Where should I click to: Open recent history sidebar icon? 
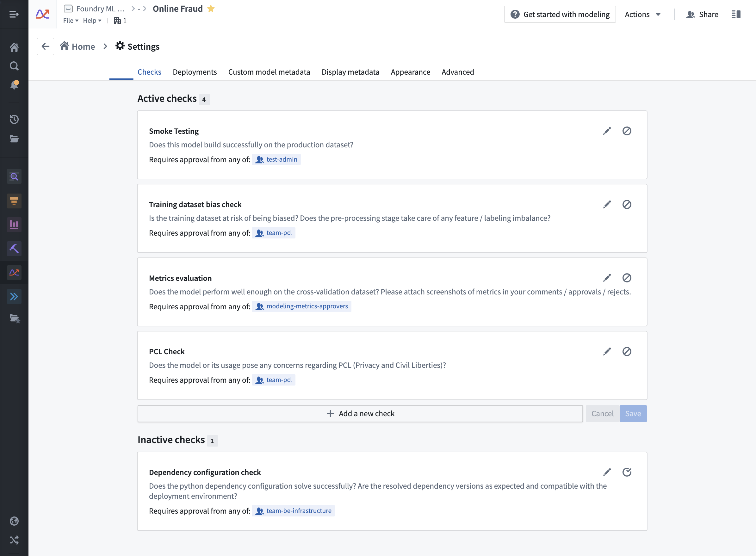tap(14, 119)
